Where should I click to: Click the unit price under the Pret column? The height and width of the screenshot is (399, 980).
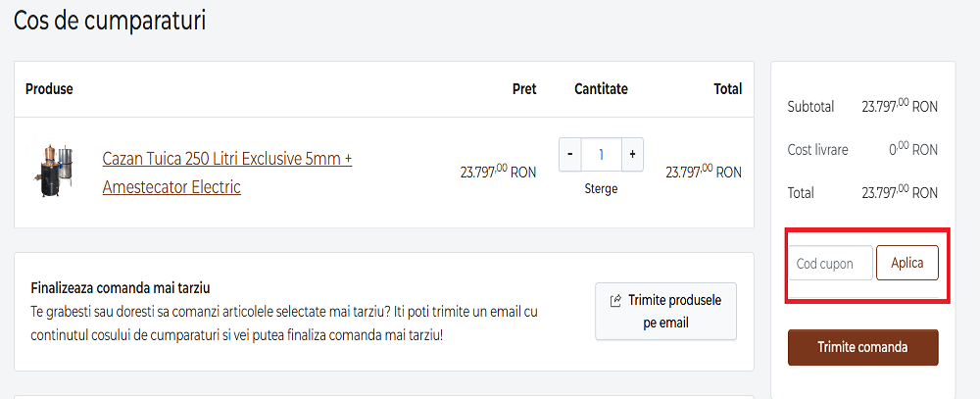pos(498,172)
